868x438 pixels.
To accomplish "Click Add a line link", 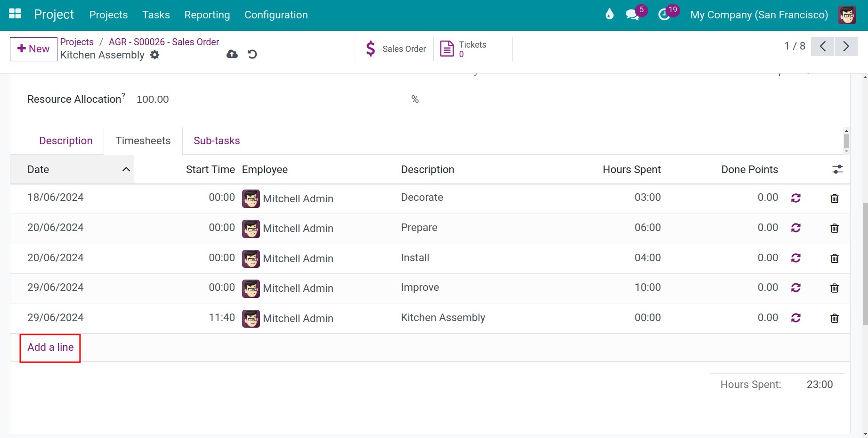I will click(50, 347).
